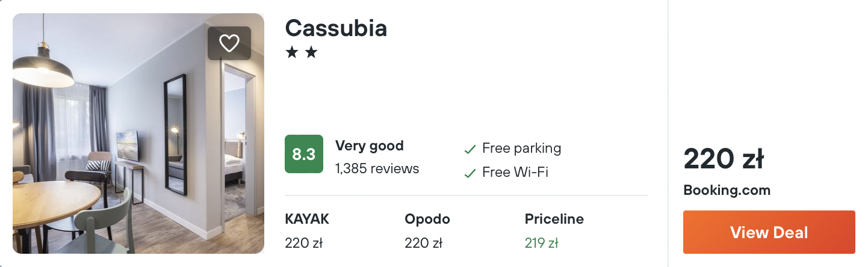Save Cassubia with the heart icon

[x=229, y=43]
